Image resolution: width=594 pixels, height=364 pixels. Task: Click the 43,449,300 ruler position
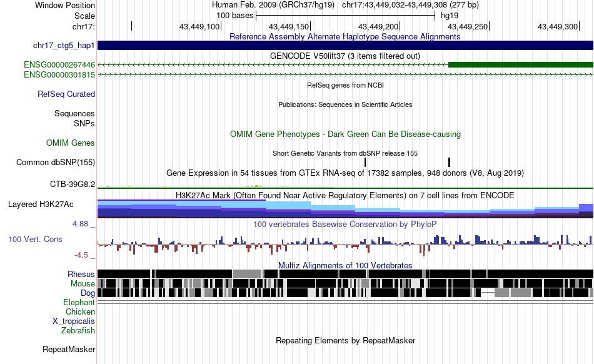point(558,26)
